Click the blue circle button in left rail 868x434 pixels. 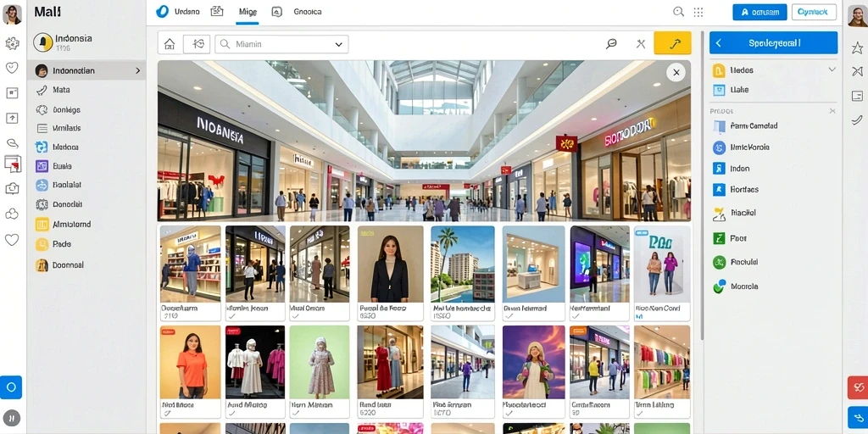coord(11,387)
